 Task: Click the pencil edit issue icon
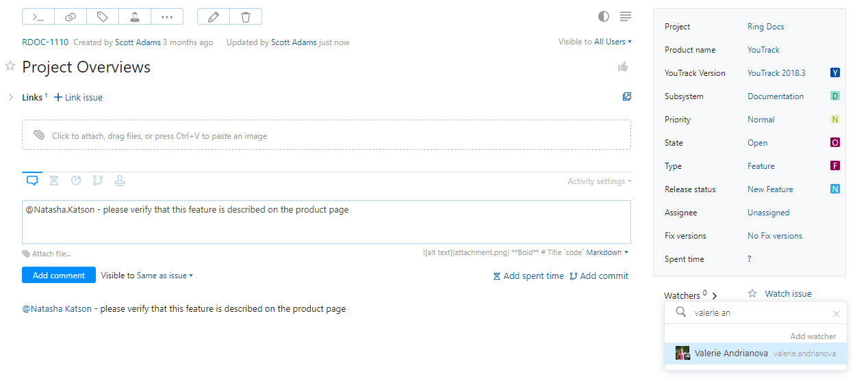coord(213,16)
